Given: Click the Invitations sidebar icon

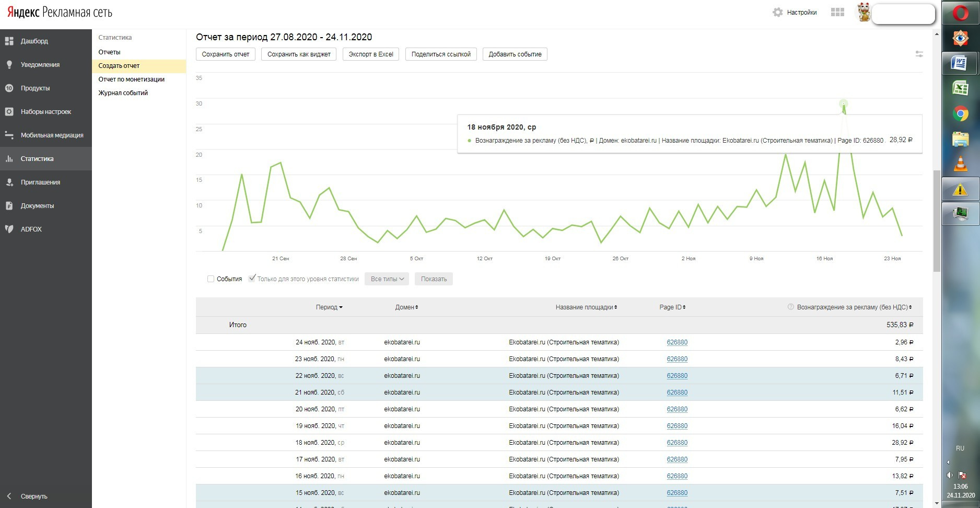Looking at the screenshot, I should (9, 182).
